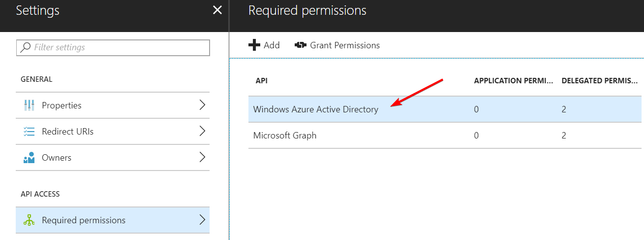Screen dimensions: 644x240
Task: Expand the Redirect URIs chevron
Action: [202, 131]
